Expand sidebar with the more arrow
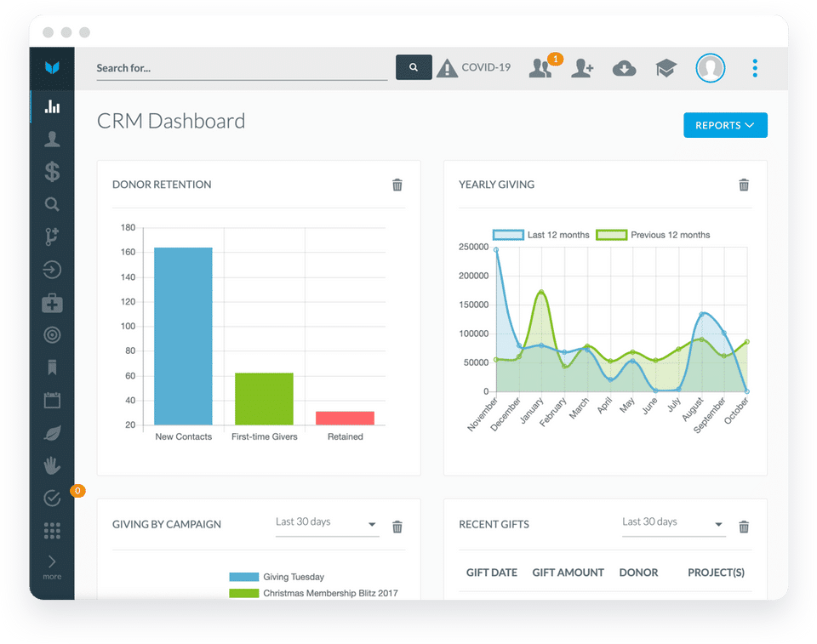 (52, 567)
